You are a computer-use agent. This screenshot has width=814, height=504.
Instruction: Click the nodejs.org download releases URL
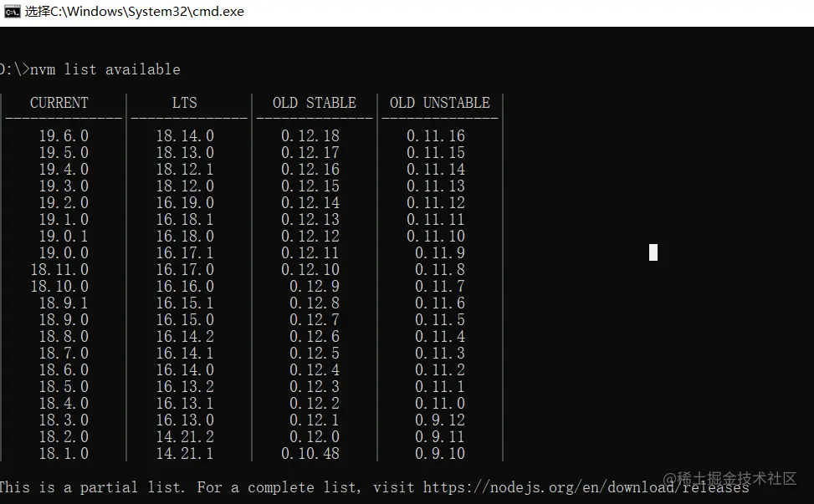point(586,487)
